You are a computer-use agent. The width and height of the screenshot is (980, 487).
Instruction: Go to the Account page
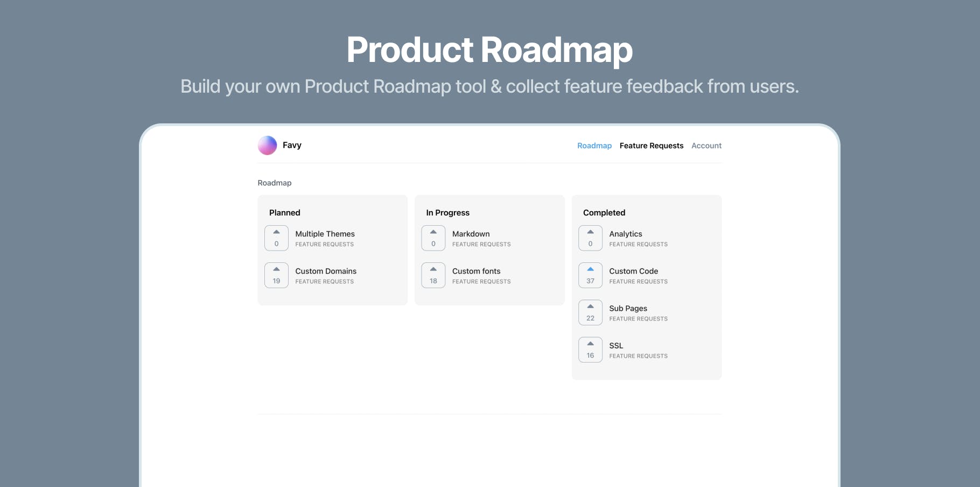706,145
